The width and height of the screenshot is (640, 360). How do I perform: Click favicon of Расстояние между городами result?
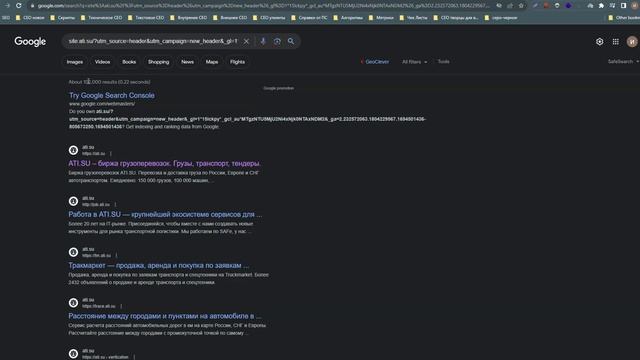pyautogui.click(x=73, y=303)
